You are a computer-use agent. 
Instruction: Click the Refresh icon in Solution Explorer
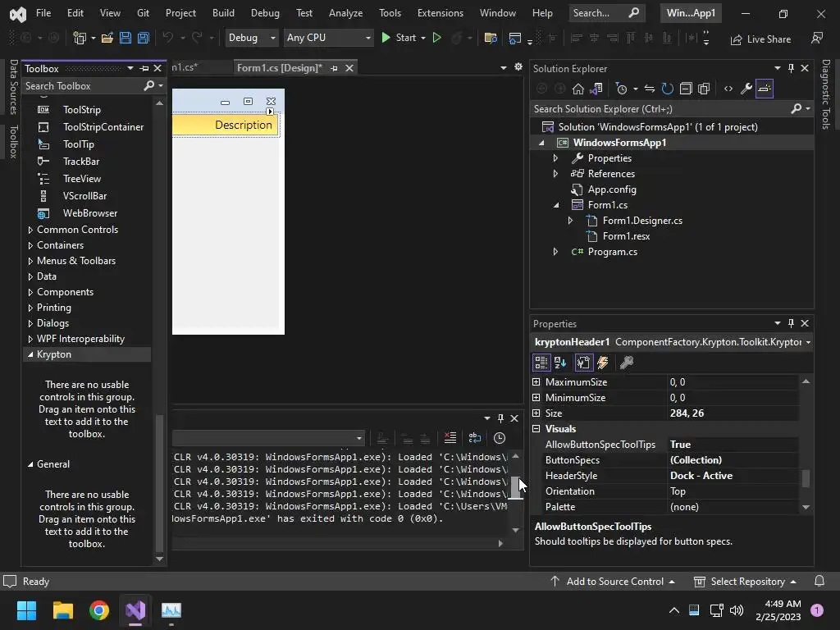(667, 89)
